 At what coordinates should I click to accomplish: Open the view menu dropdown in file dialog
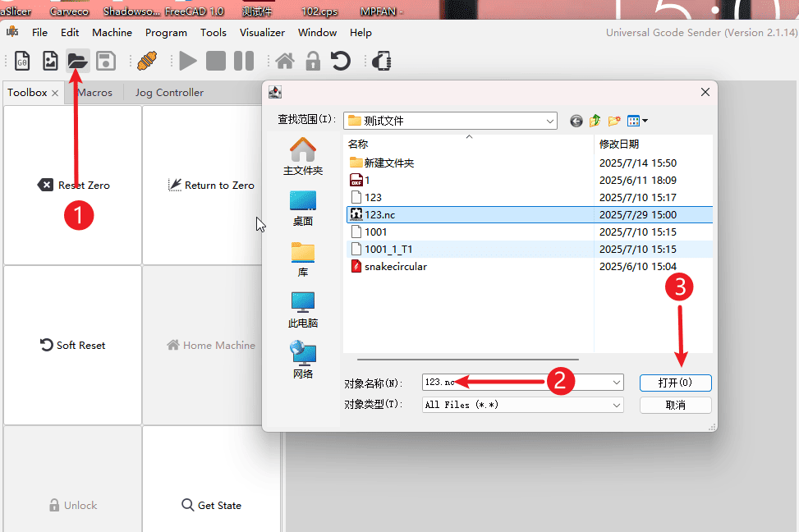click(637, 121)
